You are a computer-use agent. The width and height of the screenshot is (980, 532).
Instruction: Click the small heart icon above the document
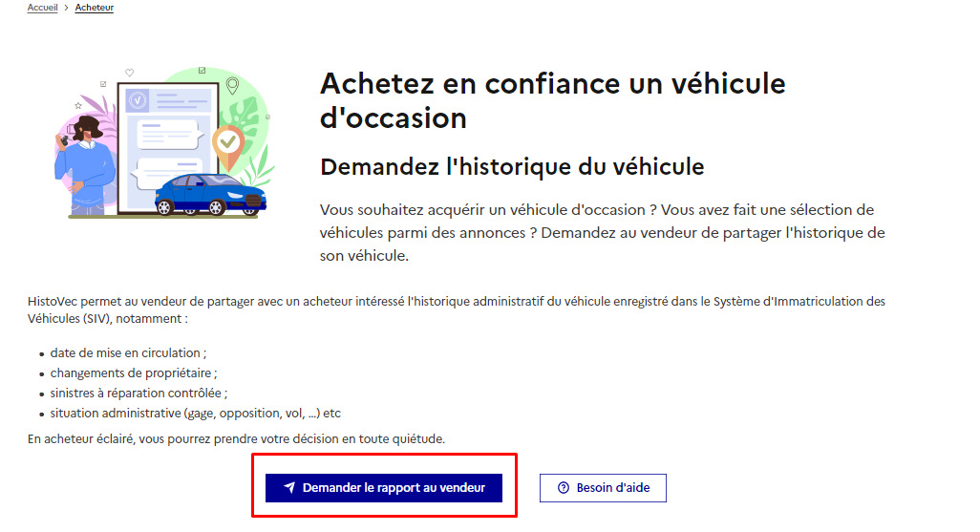point(129,73)
